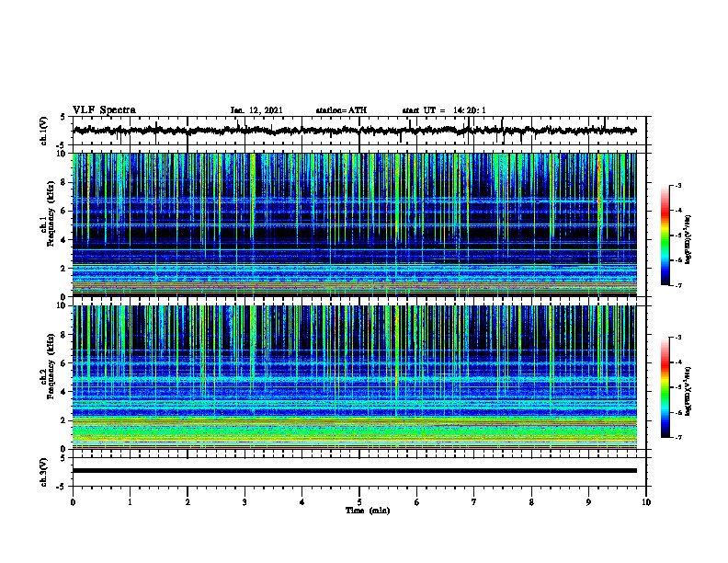Image resolution: width=728 pixels, height=563 pixels.
Task: Click the "-7" label on the ch.2 colorbar
Action: click(x=677, y=437)
